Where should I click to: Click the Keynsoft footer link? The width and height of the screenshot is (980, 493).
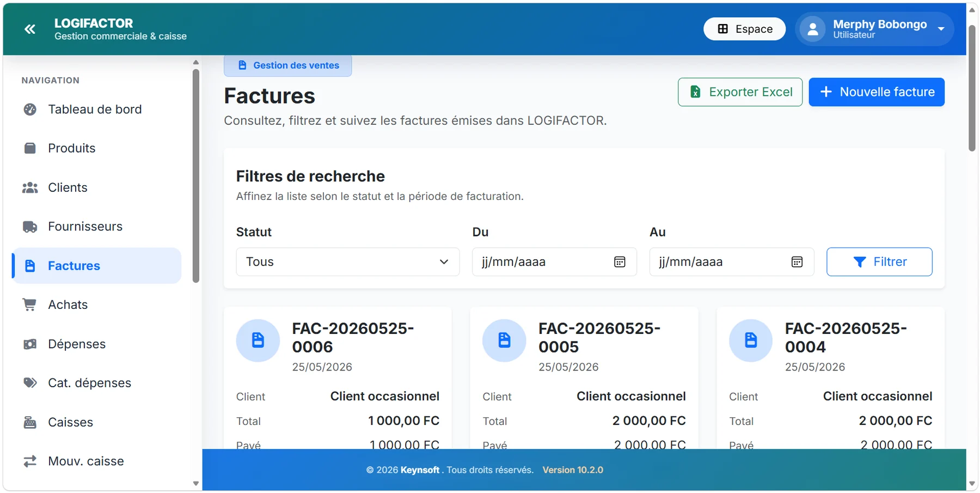click(420, 470)
